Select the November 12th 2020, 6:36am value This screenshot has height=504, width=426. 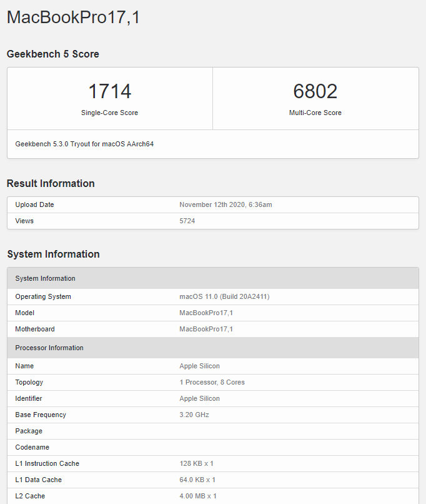[225, 204]
